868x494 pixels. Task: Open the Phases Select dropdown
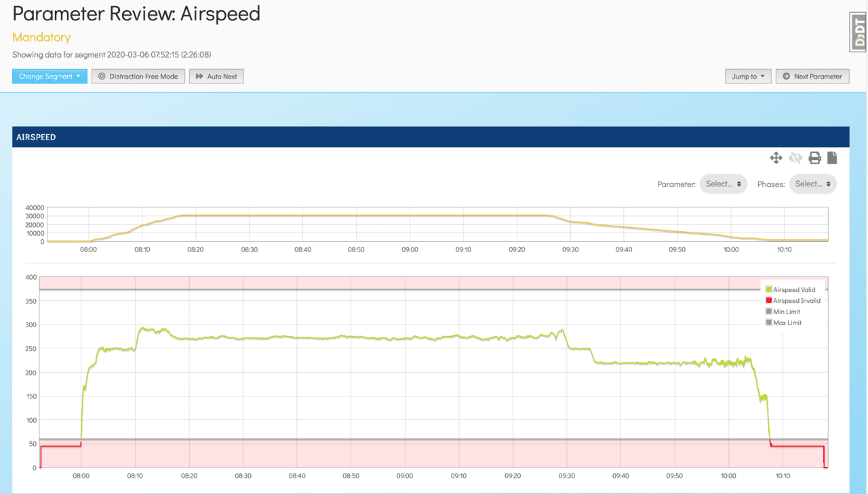pyautogui.click(x=812, y=183)
